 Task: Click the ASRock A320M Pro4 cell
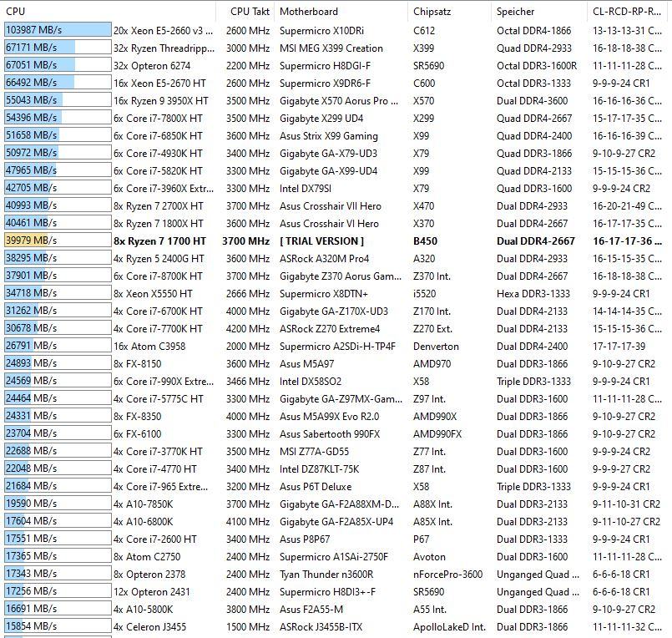[324, 259]
